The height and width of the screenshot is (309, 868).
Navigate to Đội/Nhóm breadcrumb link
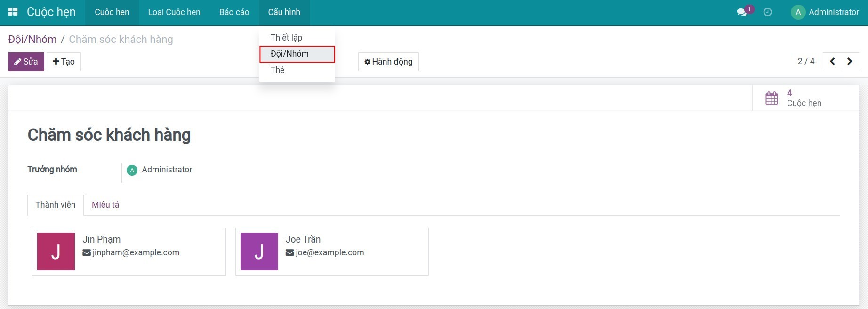point(32,40)
